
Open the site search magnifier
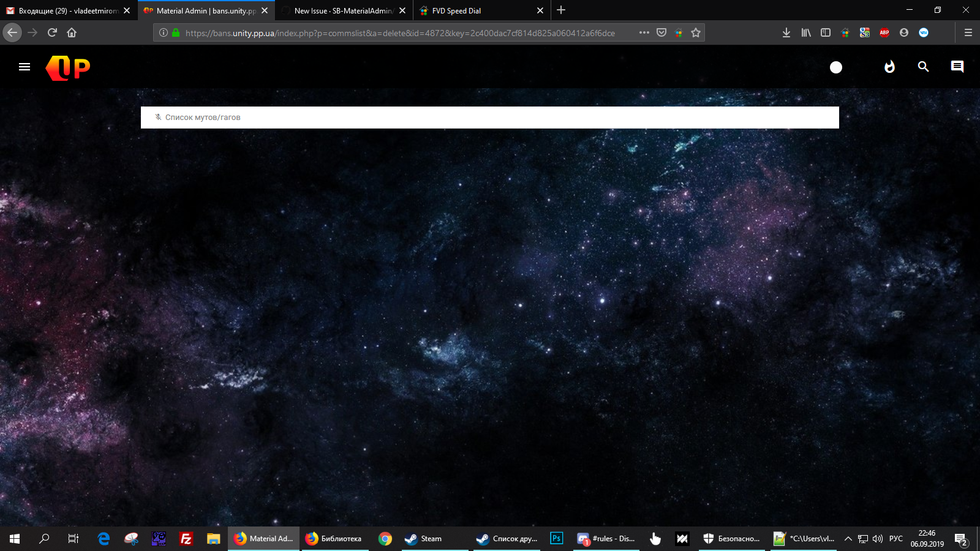923,67
